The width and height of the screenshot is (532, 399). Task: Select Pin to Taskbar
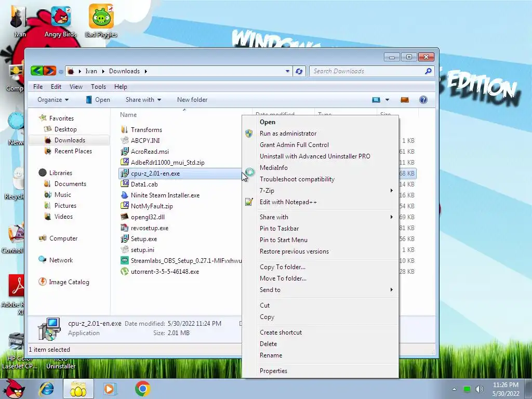279,229
